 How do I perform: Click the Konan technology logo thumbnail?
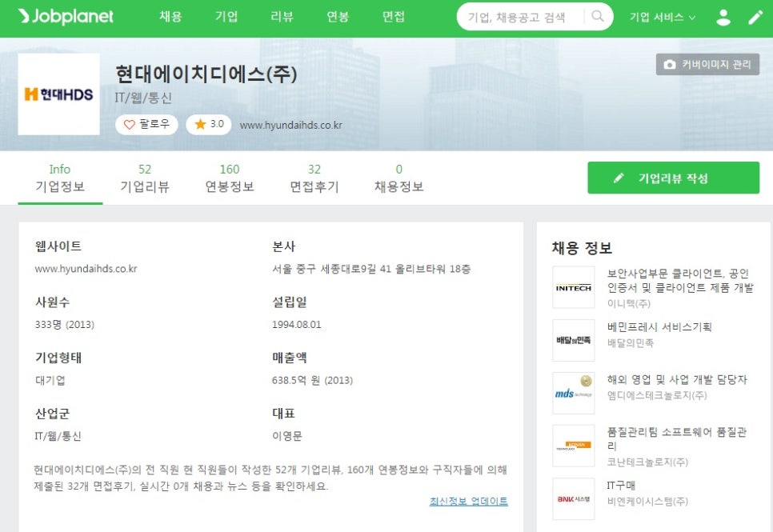[x=573, y=446]
